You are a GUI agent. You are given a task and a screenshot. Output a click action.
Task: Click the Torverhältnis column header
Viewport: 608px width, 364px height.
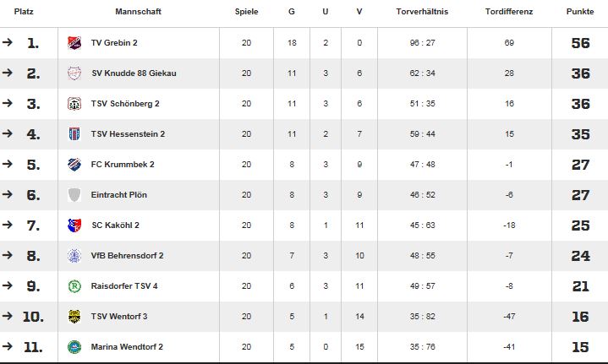[422, 12]
